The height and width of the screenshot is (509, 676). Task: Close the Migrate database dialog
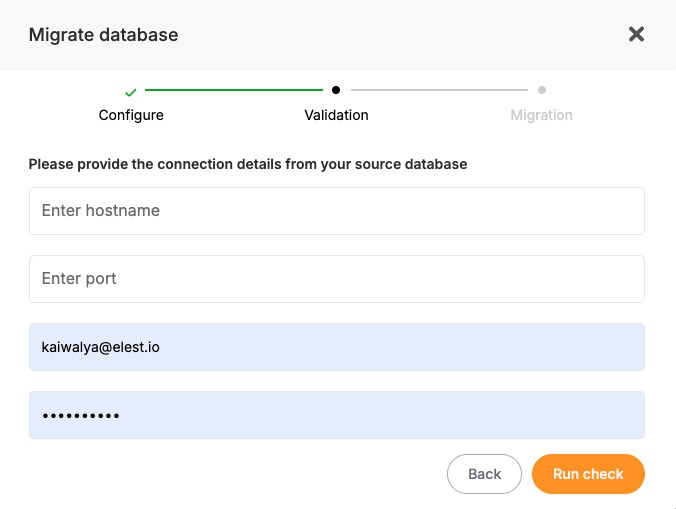(x=636, y=34)
